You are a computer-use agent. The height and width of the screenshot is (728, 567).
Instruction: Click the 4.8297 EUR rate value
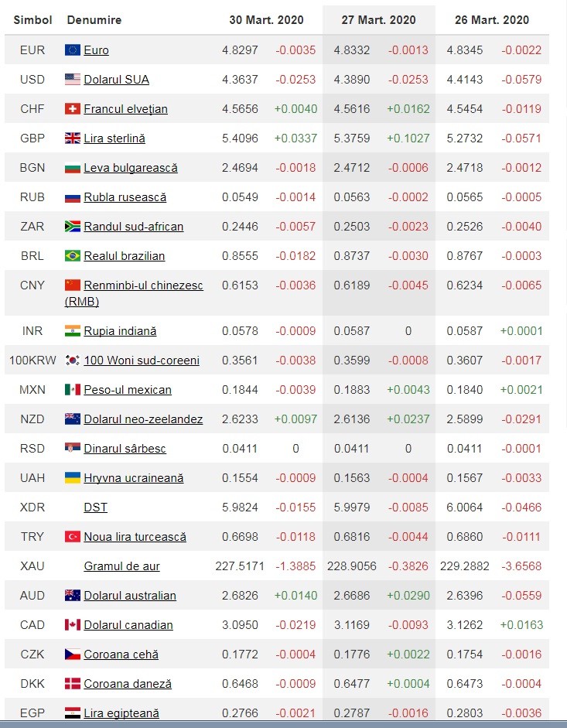point(240,50)
